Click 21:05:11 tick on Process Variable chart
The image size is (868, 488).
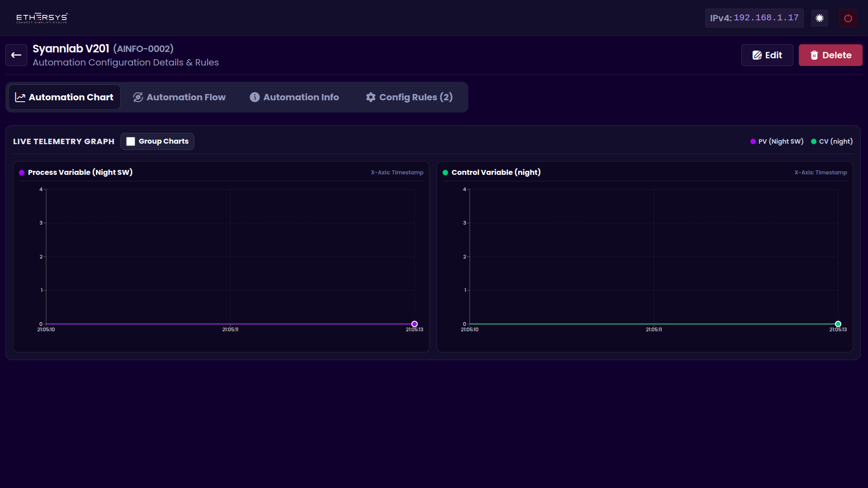click(x=230, y=329)
